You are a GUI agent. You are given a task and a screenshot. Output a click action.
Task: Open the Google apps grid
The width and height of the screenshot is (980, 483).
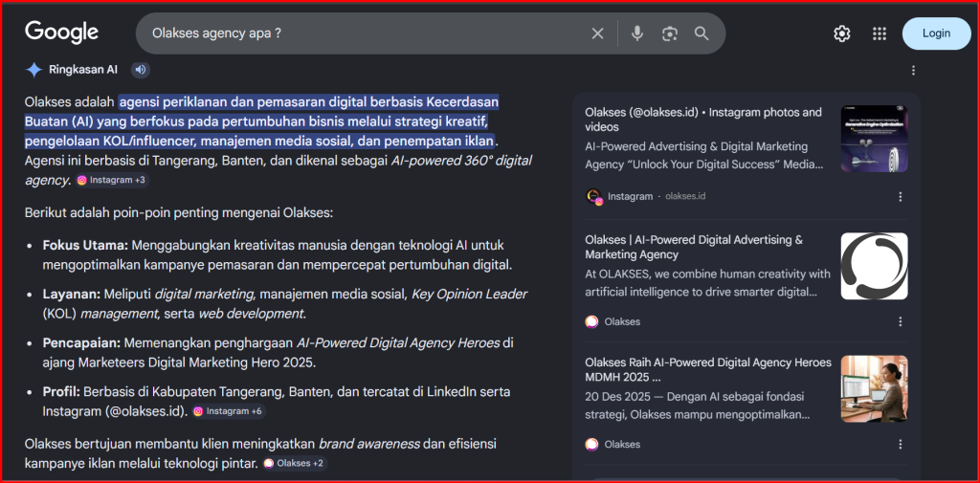[x=880, y=33]
